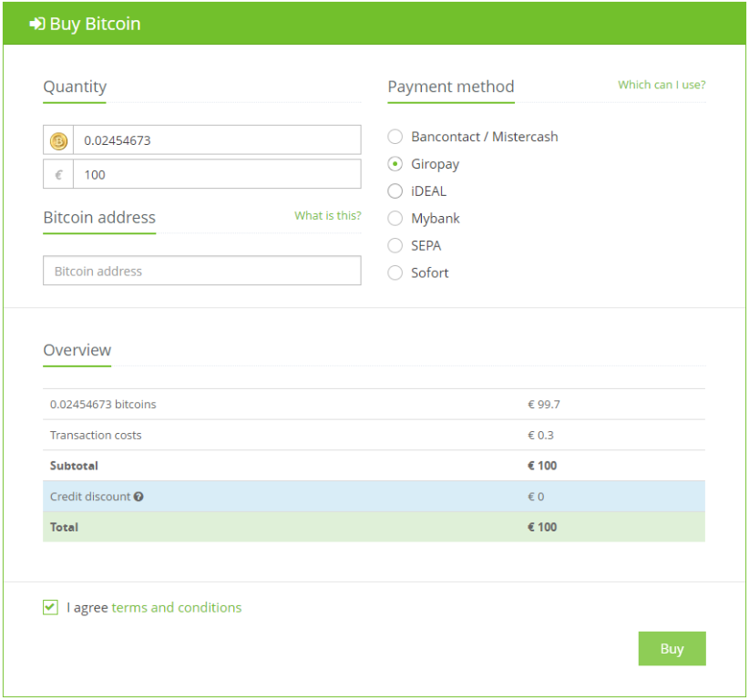This screenshot has height=700, width=749.
Task: Click the 'Credit discount' label
Action: point(90,497)
